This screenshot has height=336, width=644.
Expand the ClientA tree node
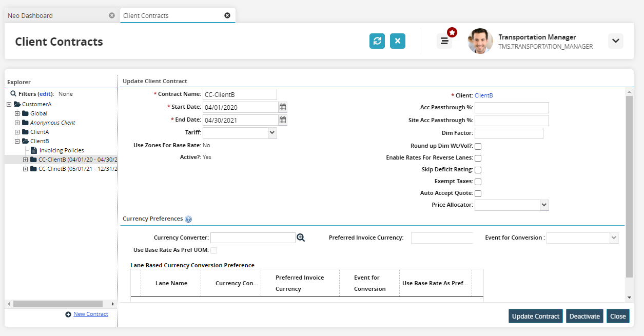(x=17, y=132)
